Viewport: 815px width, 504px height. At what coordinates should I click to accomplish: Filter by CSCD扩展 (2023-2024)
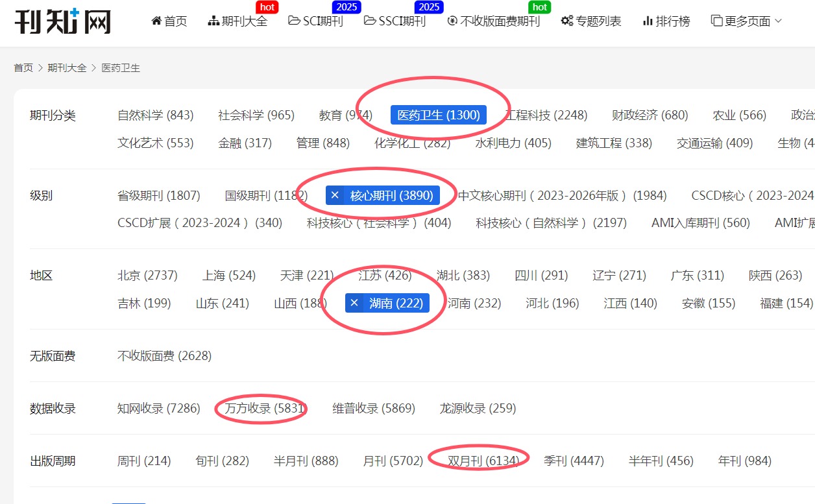pyautogui.click(x=200, y=222)
